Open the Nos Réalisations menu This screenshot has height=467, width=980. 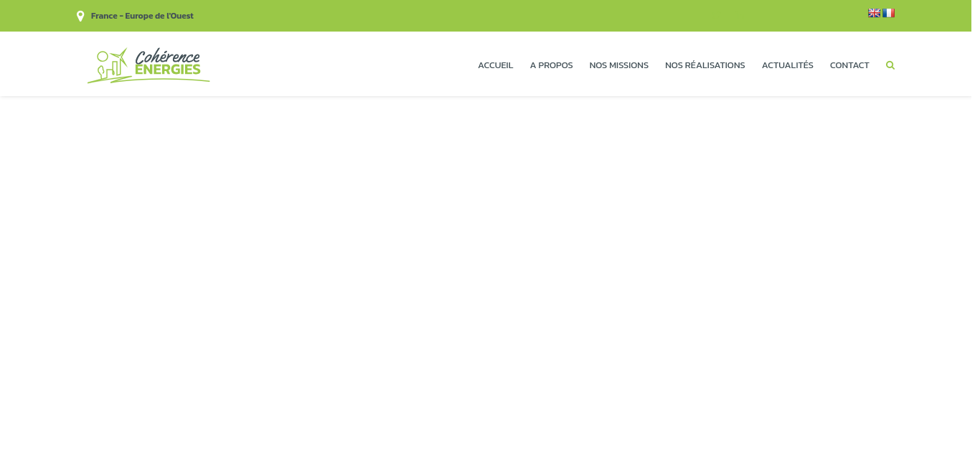[705, 65]
